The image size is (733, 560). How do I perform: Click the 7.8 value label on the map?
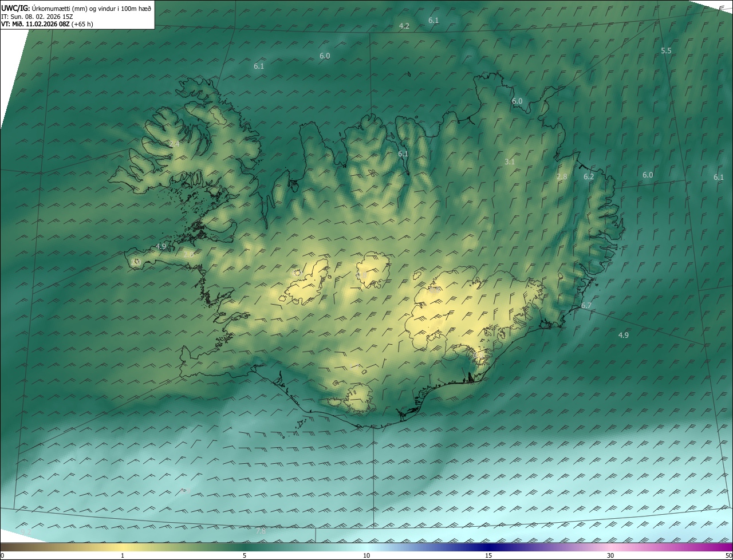tap(261, 531)
